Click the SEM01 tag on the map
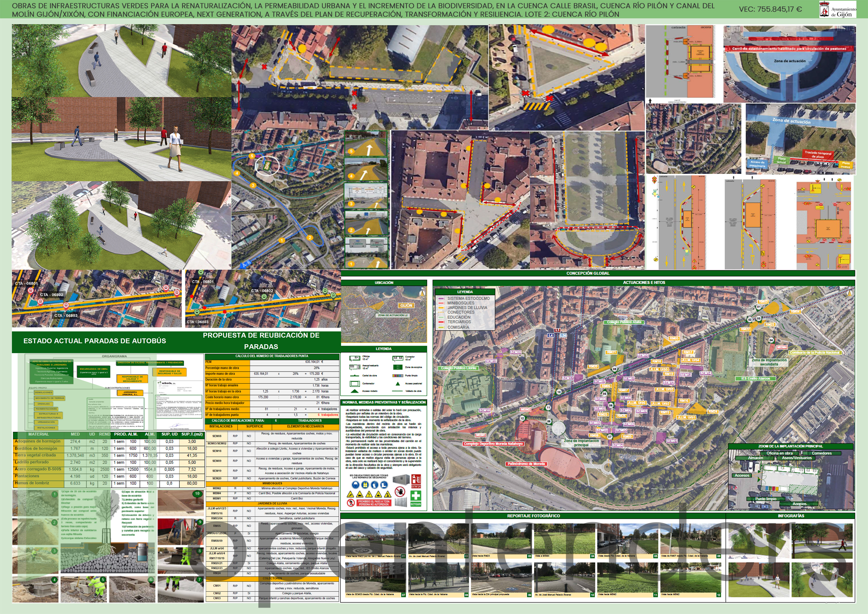 [672, 441]
